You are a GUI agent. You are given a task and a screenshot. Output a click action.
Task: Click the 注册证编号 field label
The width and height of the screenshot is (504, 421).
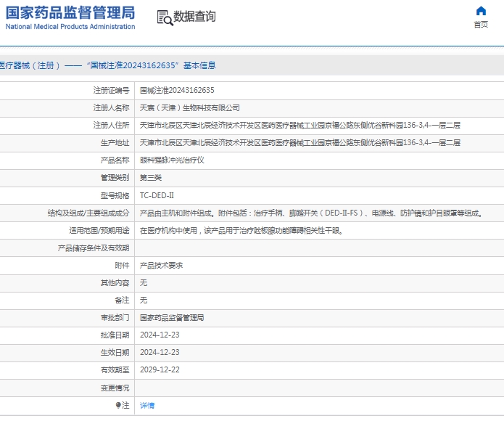pos(111,91)
